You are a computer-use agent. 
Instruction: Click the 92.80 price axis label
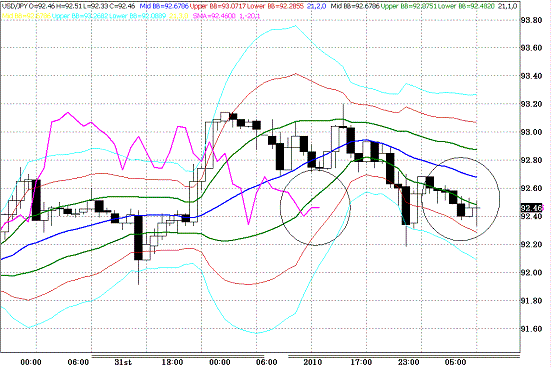pyautogui.click(x=531, y=160)
